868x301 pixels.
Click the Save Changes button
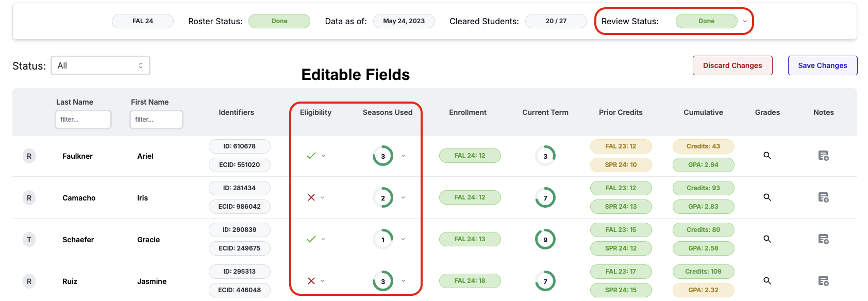(822, 65)
